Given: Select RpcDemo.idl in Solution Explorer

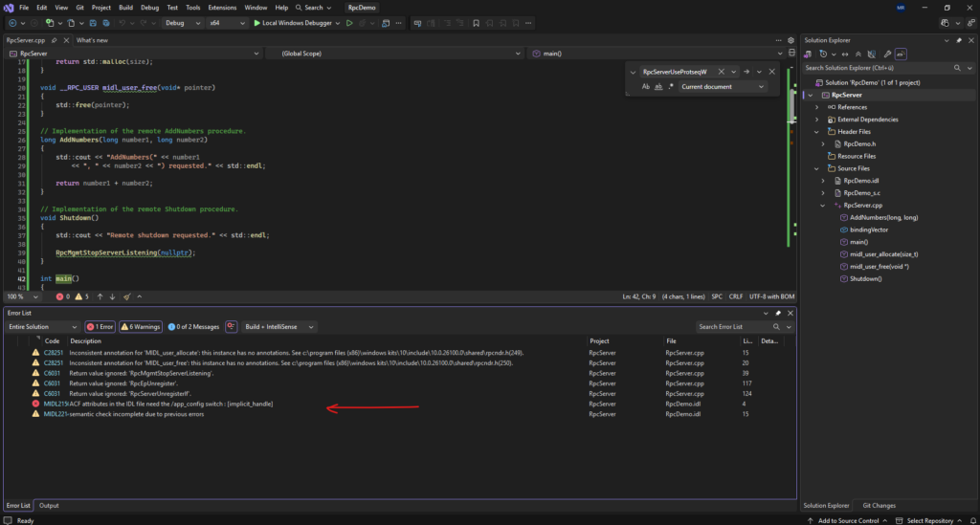Looking at the screenshot, I should 860,181.
